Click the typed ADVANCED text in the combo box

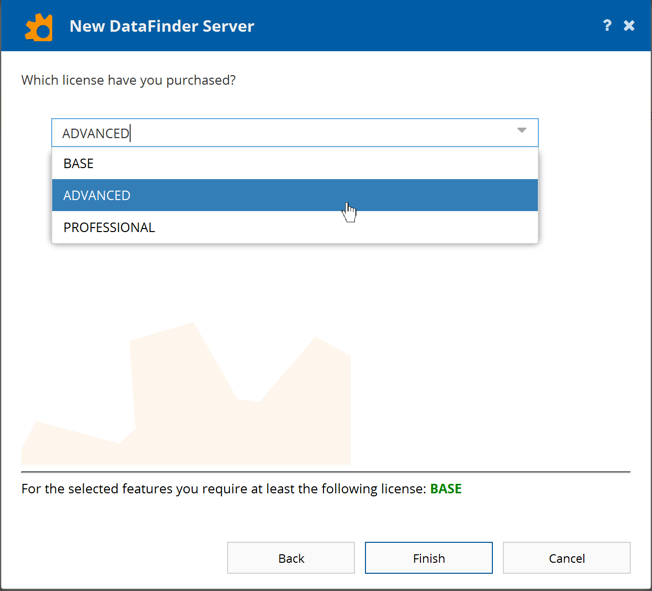tap(96, 133)
